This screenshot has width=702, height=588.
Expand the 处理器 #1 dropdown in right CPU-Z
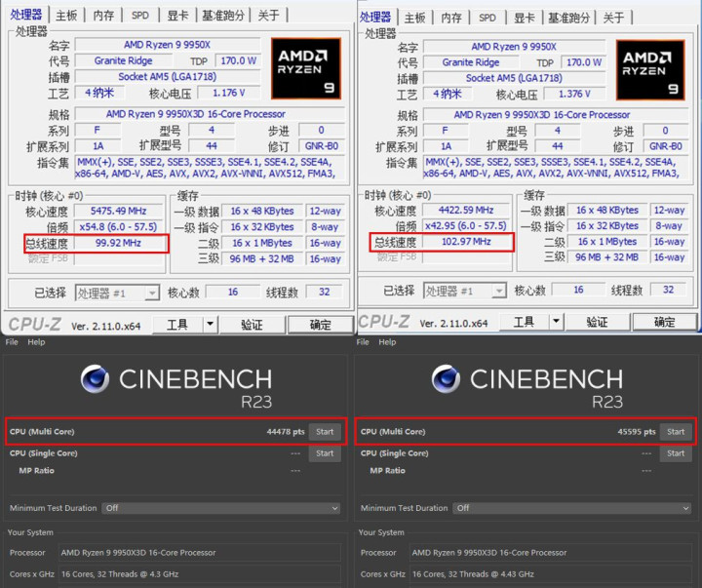click(x=501, y=291)
